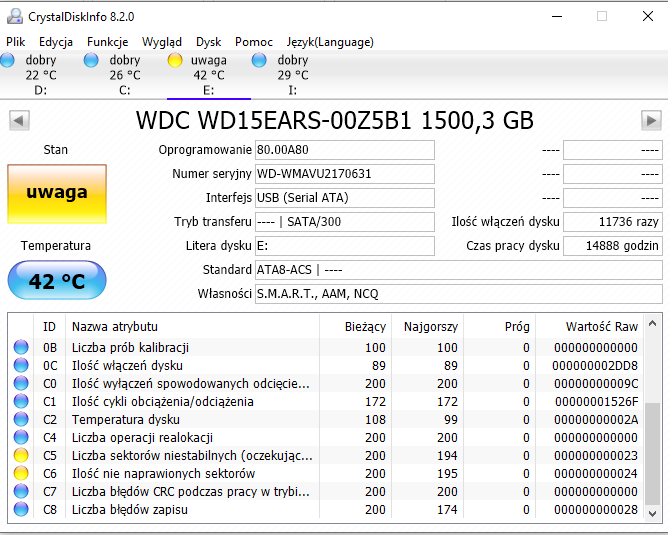Click the Wartość Raw column header

[x=590, y=327]
